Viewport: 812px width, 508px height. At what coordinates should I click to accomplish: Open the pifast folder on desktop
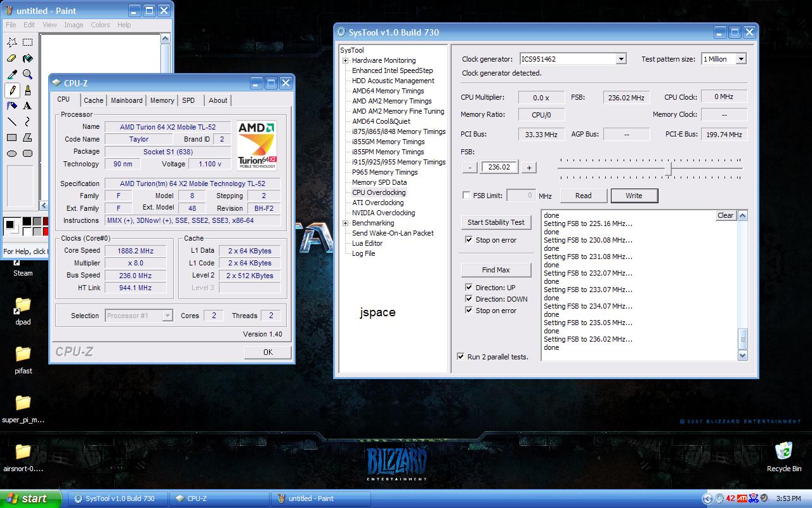pyautogui.click(x=23, y=359)
